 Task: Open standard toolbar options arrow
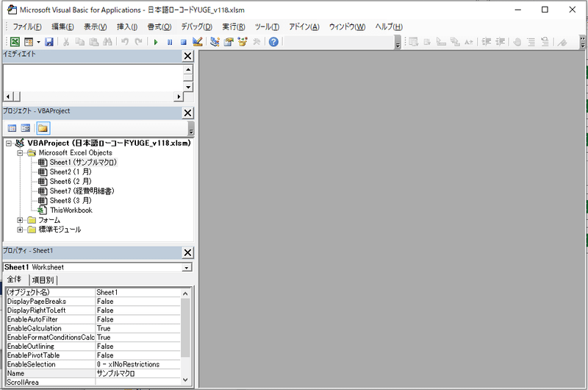pos(398,43)
